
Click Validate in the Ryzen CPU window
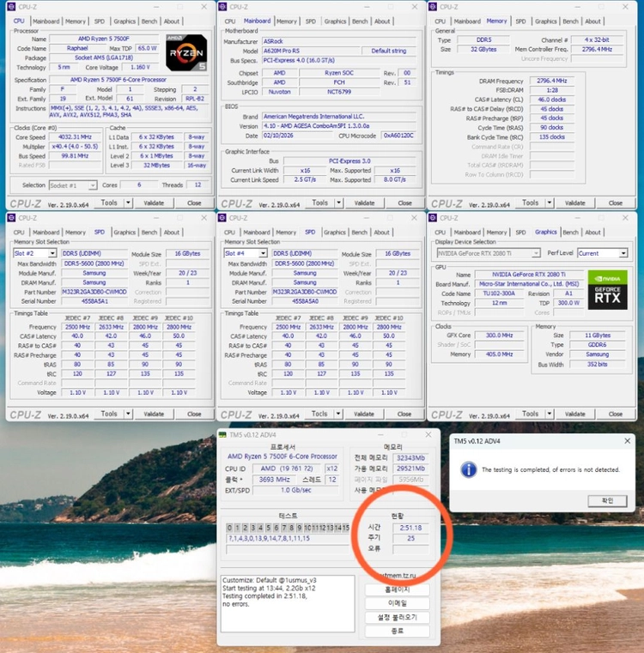pyautogui.click(x=154, y=203)
